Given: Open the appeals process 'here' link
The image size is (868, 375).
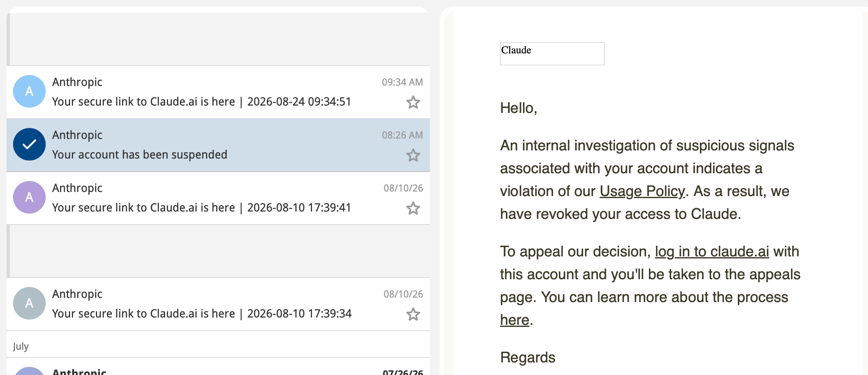Looking at the screenshot, I should coord(514,320).
